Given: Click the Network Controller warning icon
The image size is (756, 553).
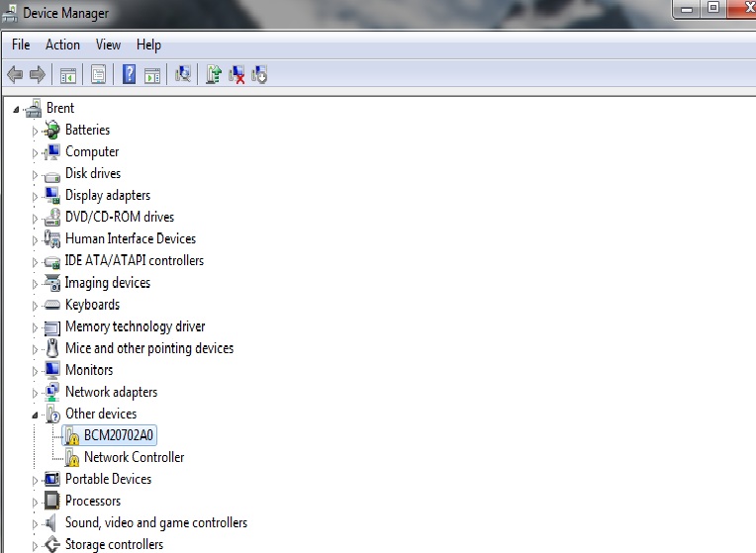Looking at the screenshot, I should pyautogui.click(x=72, y=458).
